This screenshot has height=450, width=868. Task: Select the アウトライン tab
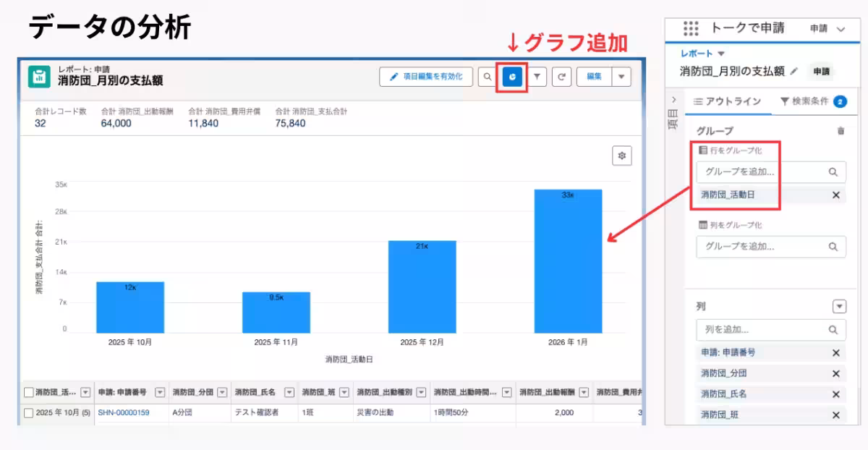(727, 102)
